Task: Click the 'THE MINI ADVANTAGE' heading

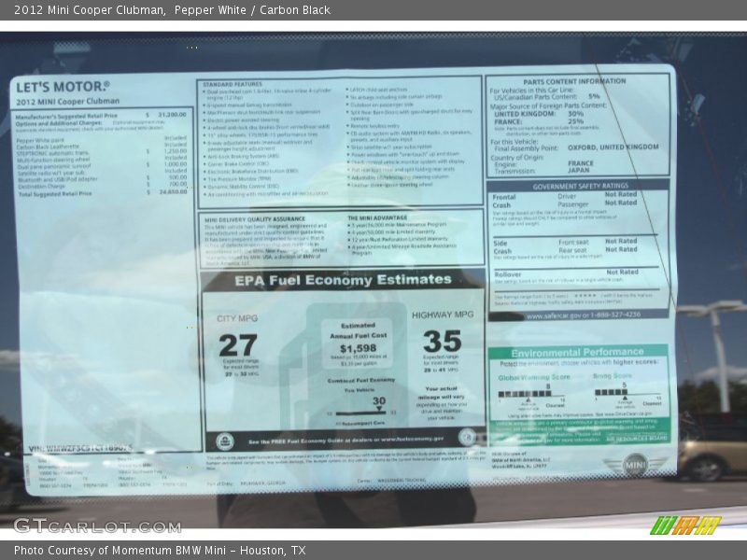Action: (x=377, y=217)
